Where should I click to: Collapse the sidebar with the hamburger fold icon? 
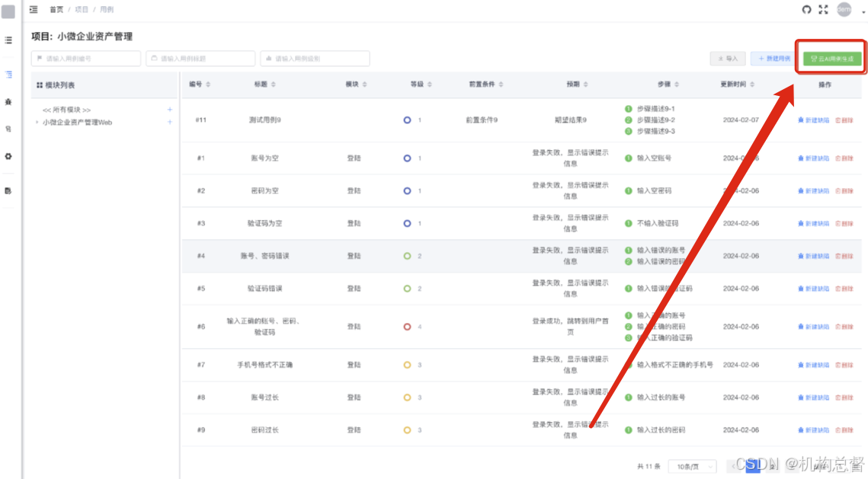point(34,9)
